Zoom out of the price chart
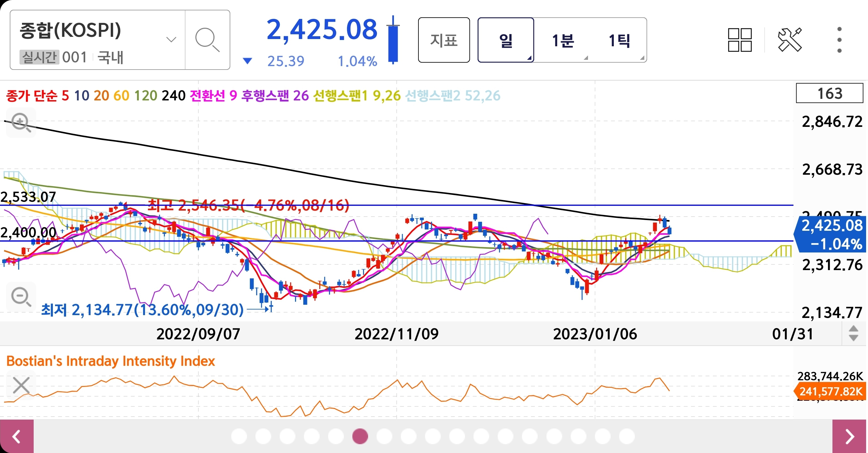Screen dimensions: 868x453 point(21,297)
